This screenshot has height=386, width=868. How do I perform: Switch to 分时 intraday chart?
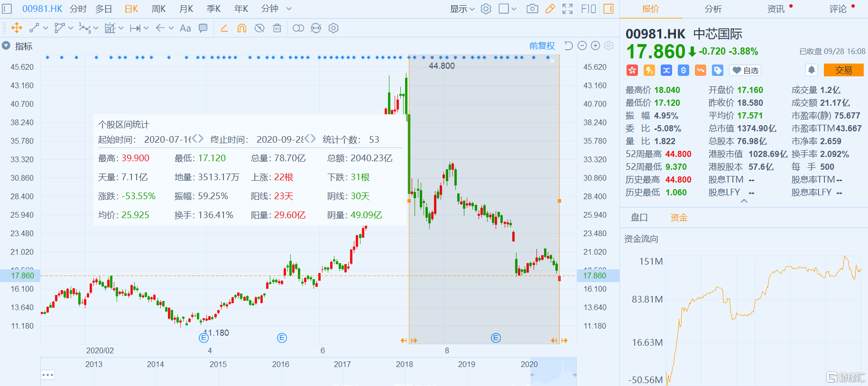pyautogui.click(x=78, y=9)
